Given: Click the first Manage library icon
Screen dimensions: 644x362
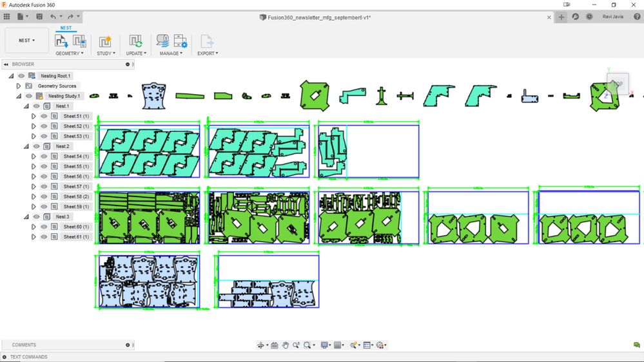Looking at the screenshot, I should click(x=162, y=41).
